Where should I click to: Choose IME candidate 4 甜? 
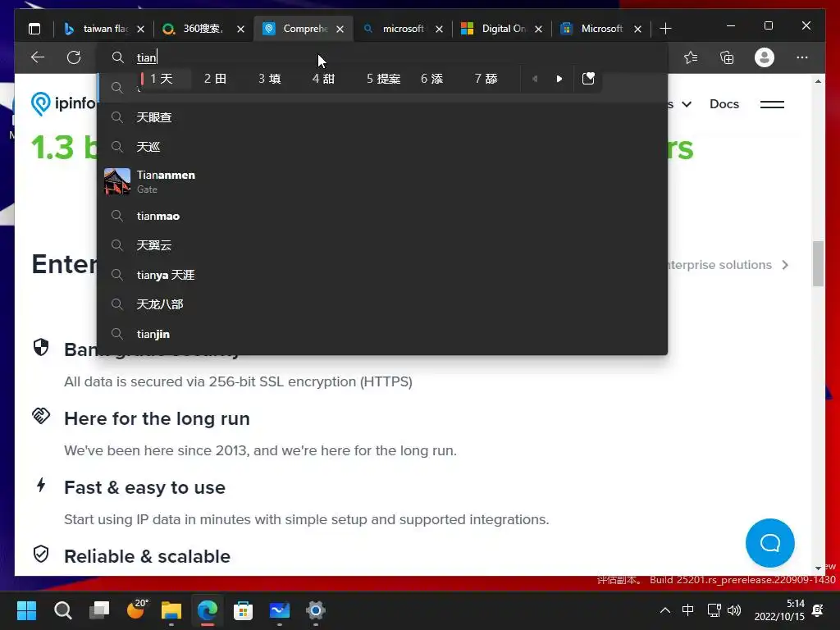pyautogui.click(x=323, y=79)
